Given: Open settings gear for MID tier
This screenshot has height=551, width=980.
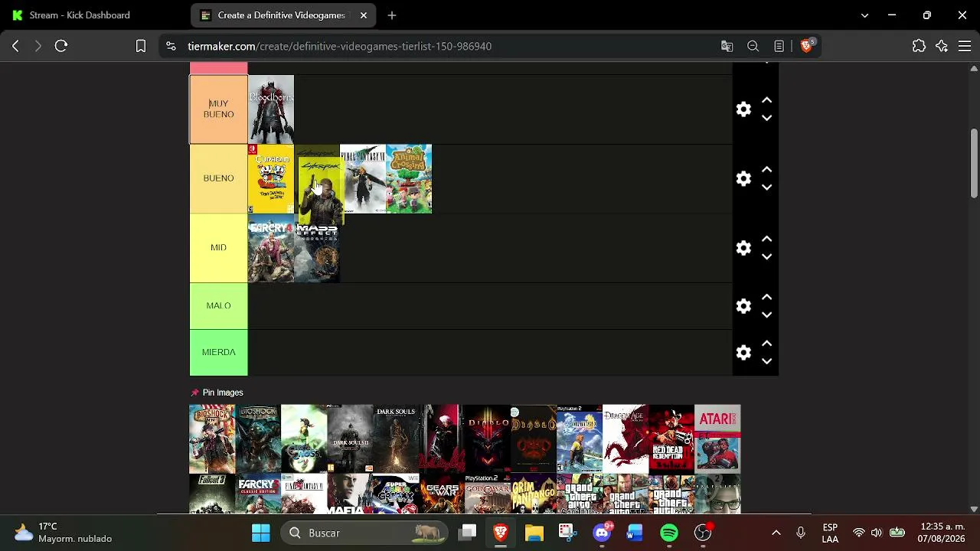Looking at the screenshot, I should (x=743, y=248).
